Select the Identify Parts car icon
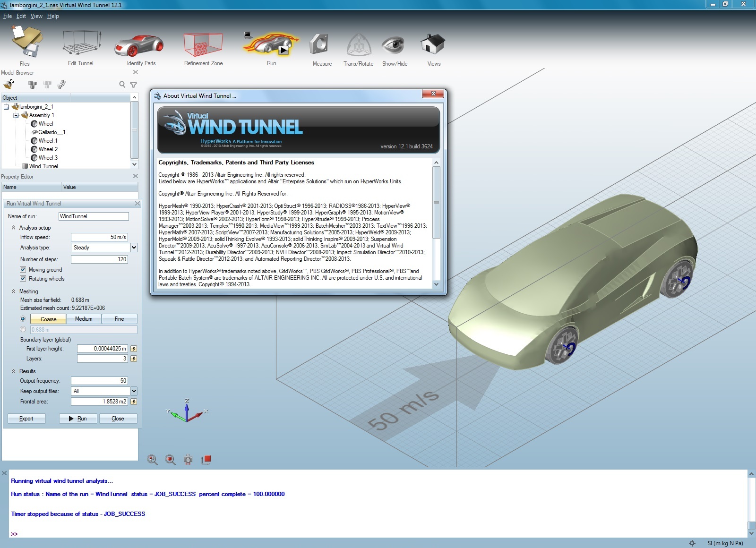The width and height of the screenshot is (756, 548). point(139,45)
